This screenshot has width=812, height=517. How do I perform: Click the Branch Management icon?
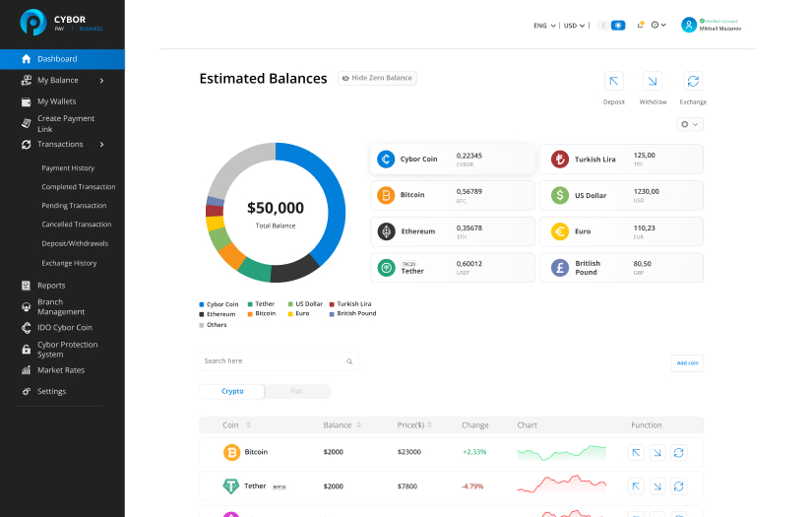26,306
